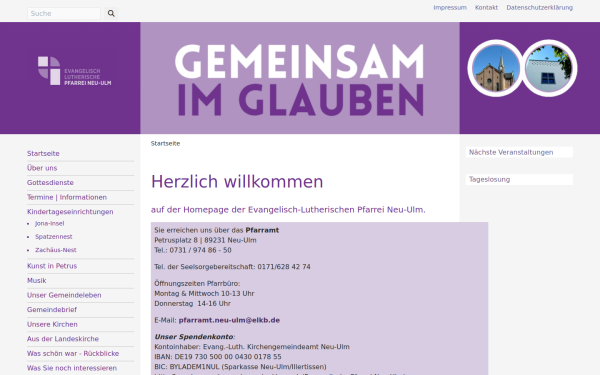Click the BIC BYLADEM1NUL line
600x375 pixels.
[240, 367]
